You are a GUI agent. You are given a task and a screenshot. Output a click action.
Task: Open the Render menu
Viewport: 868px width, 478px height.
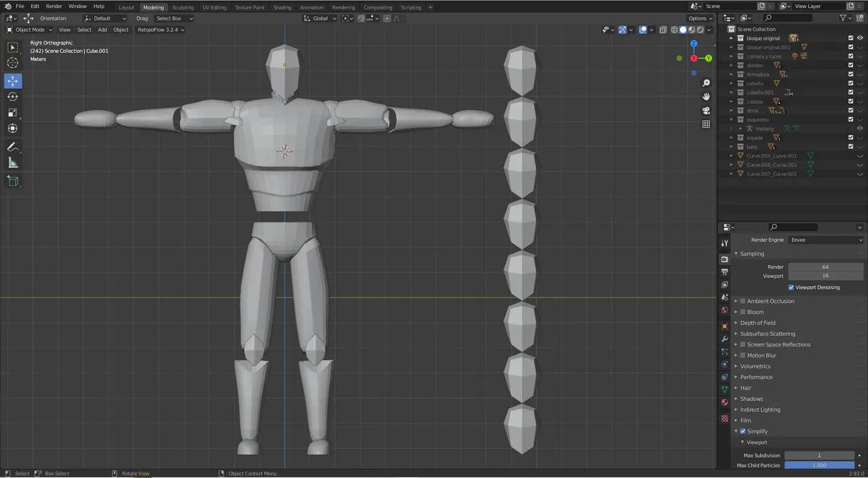tap(54, 6)
